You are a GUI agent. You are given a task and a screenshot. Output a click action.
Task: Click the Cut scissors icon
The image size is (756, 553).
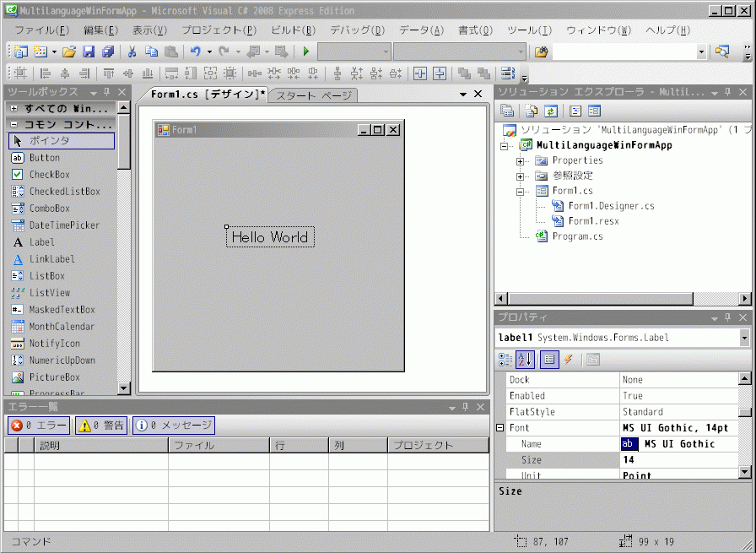point(132,52)
